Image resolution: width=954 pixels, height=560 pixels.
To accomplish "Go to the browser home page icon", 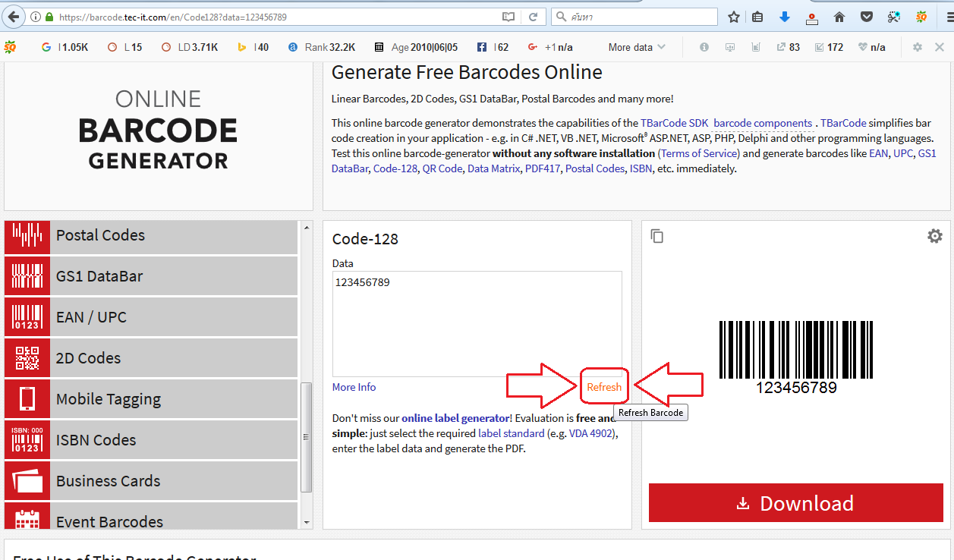I will pyautogui.click(x=839, y=17).
